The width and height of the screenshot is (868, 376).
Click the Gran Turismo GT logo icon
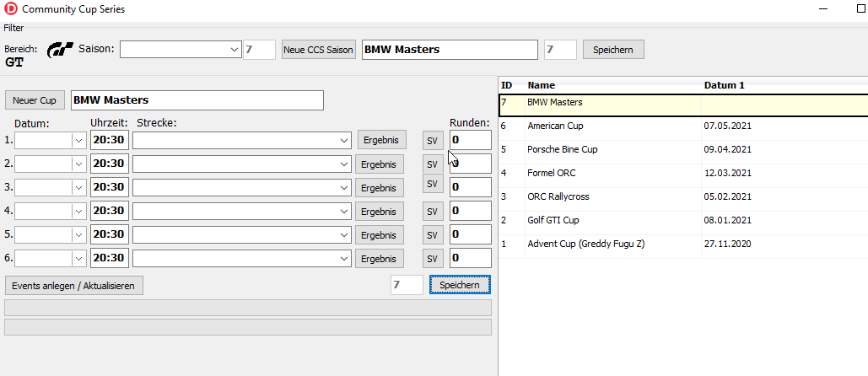click(x=60, y=50)
